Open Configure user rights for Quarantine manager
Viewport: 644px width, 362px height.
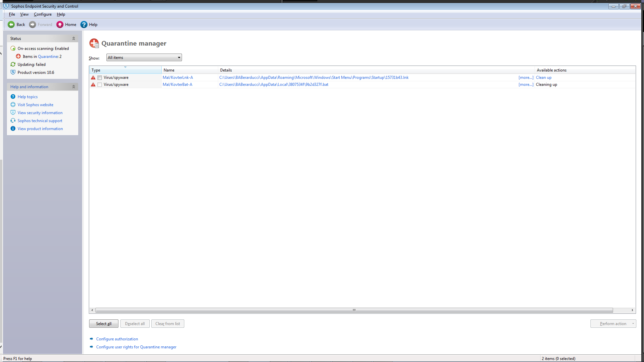click(136, 347)
